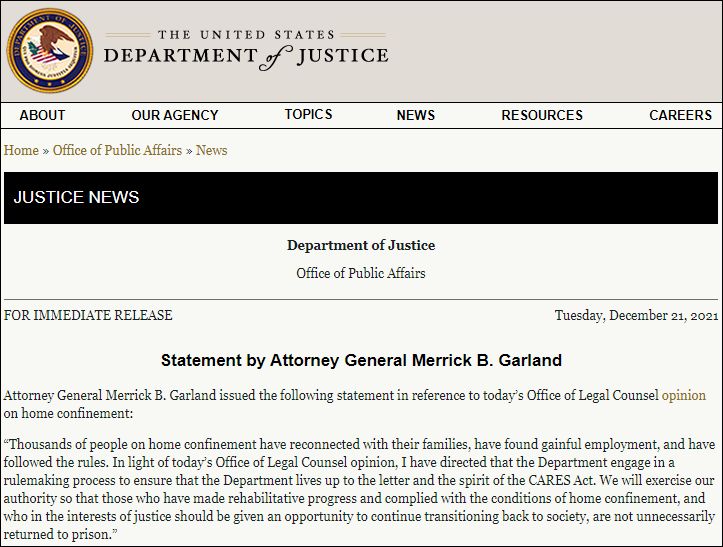The width and height of the screenshot is (723, 547).
Task: Open the Office of Public Affairs breadcrumb link
Action: pyautogui.click(x=117, y=150)
